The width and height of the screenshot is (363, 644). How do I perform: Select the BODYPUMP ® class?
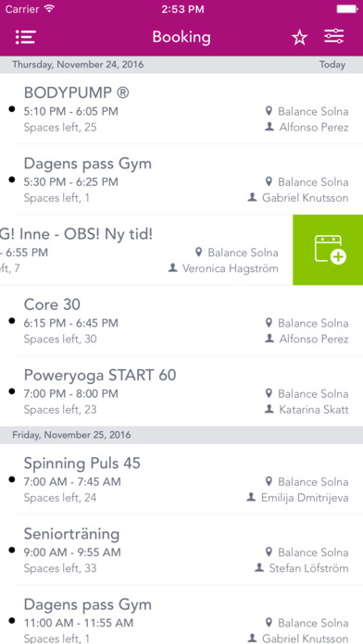181,109
